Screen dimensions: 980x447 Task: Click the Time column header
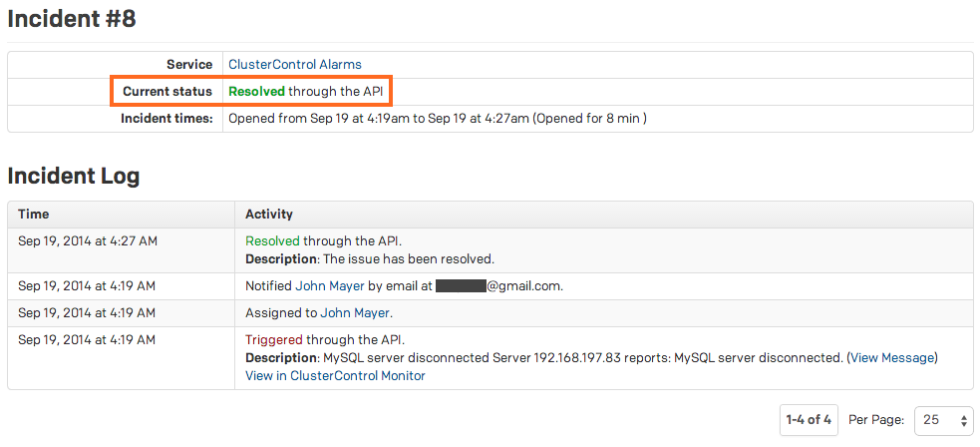tap(33, 215)
